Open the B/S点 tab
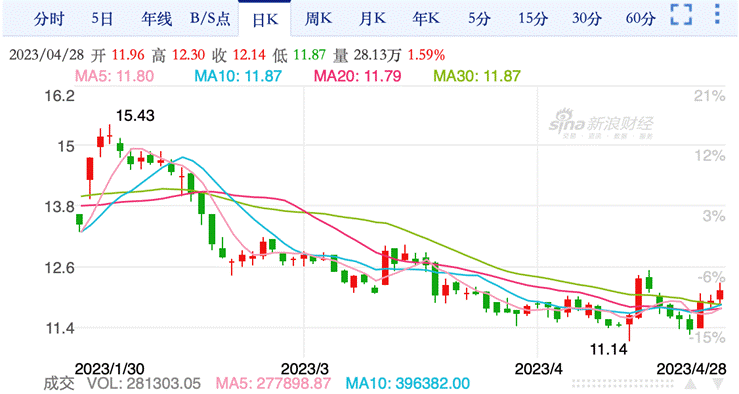 (210, 19)
